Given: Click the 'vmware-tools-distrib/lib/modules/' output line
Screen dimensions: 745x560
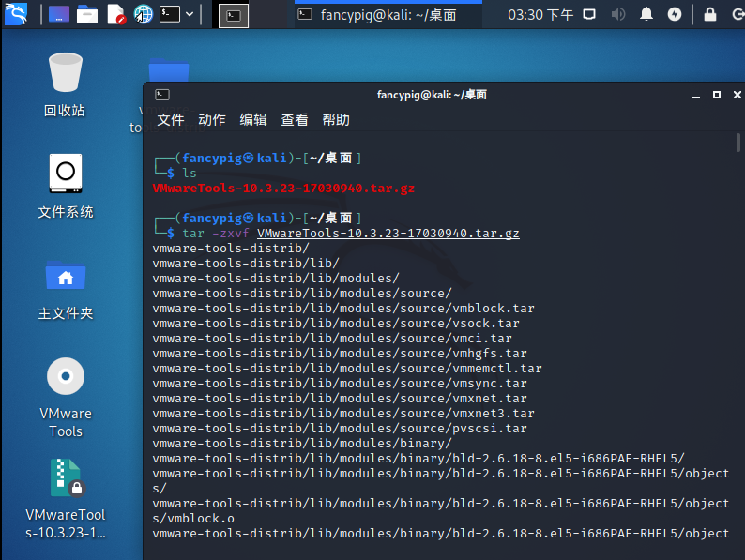Looking at the screenshot, I should (276, 278).
